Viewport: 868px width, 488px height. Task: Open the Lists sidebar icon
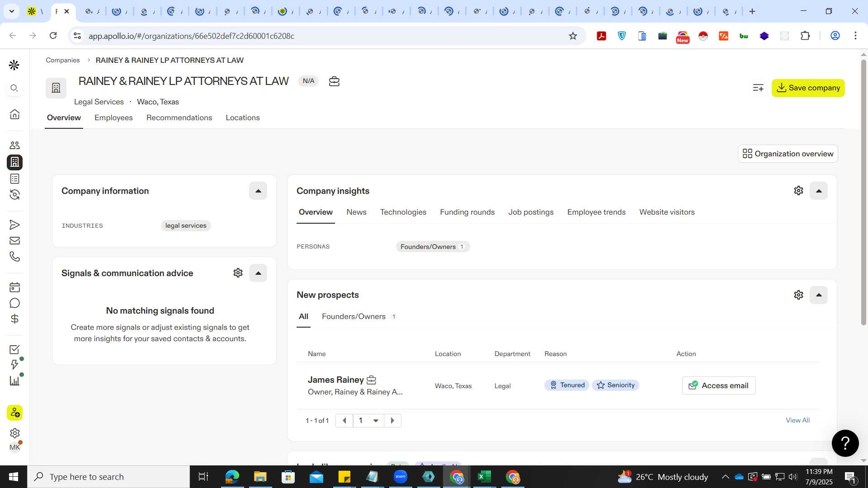coord(14,179)
